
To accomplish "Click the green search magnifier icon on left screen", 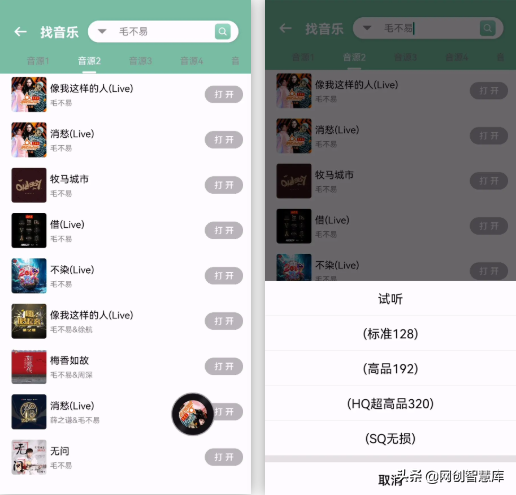I will (x=223, y=32).
